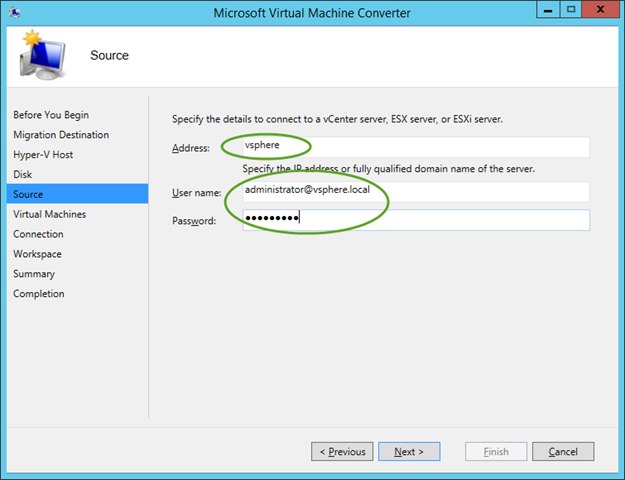The width and height of the screenshot is (625, 480).
Task: Click the User name input field
Action: coord(416,191)
